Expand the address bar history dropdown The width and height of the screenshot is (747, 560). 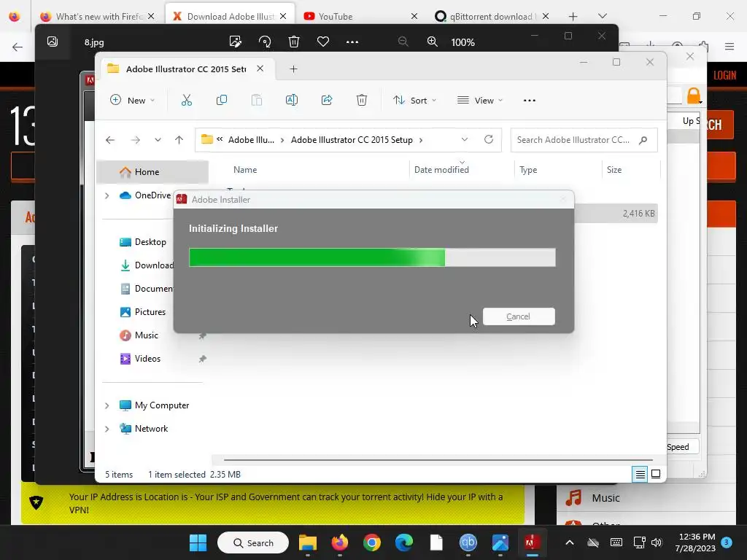(x=465, y=139)
